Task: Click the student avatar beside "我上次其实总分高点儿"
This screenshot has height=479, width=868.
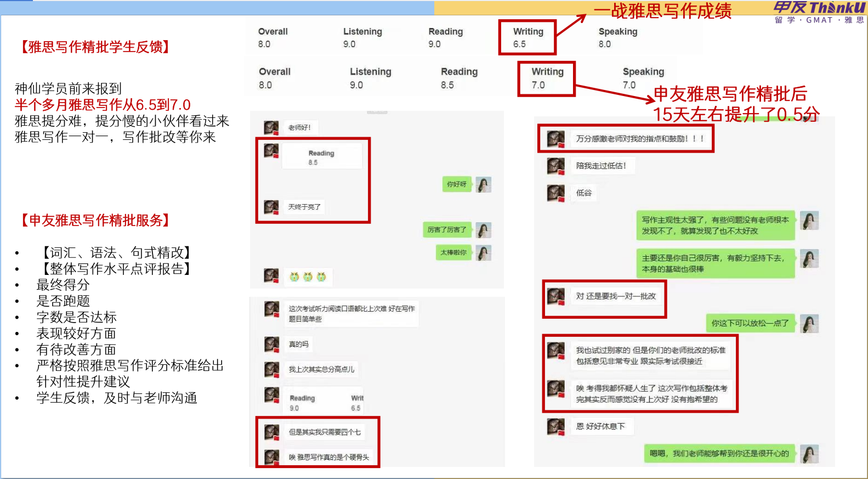Action: tap(272, 369)
